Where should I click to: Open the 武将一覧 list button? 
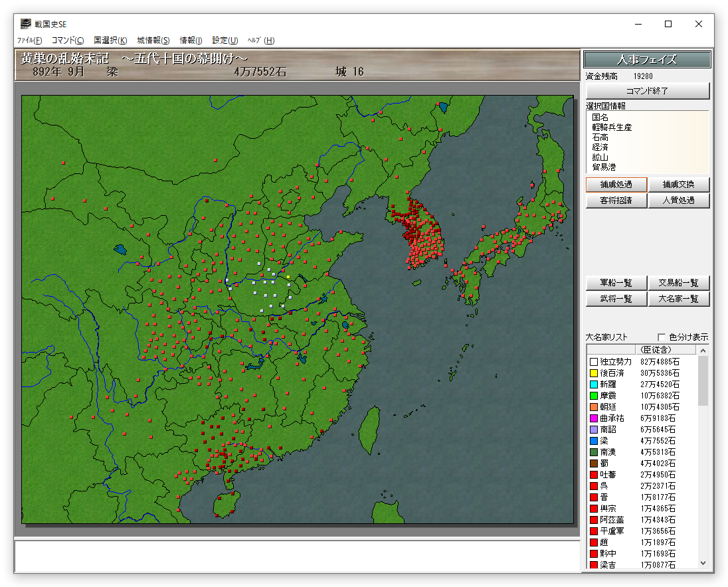616,299
